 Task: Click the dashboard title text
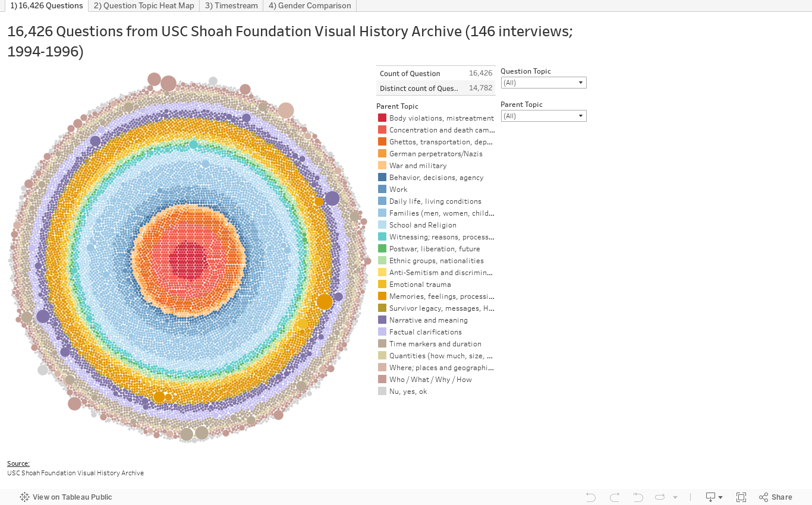pos(290,42)
